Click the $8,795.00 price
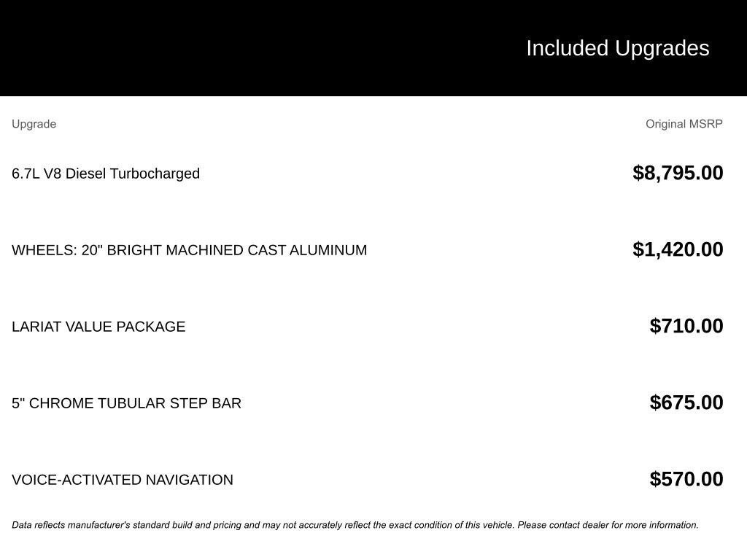 (678, 173)
